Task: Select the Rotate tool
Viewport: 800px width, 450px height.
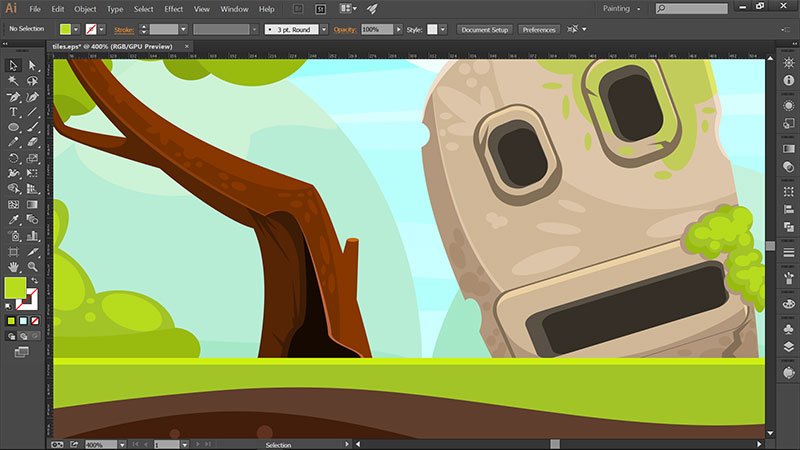Action: [x=13, y=158]
